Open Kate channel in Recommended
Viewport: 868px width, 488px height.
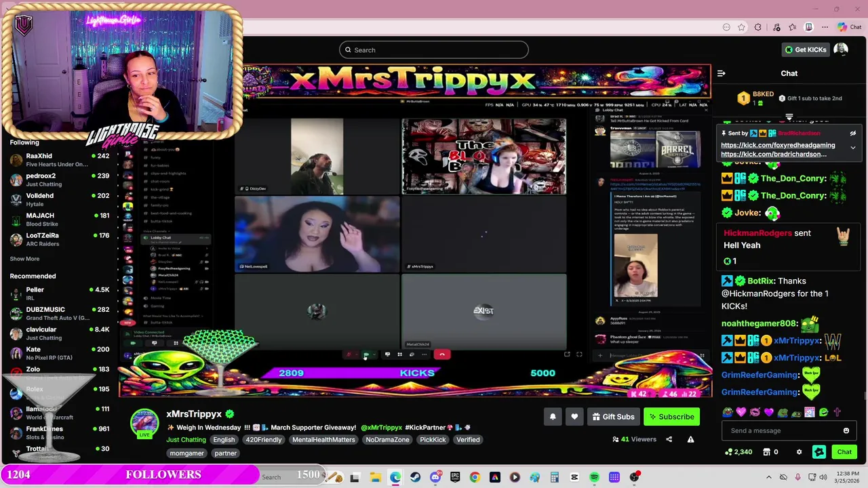60,353
